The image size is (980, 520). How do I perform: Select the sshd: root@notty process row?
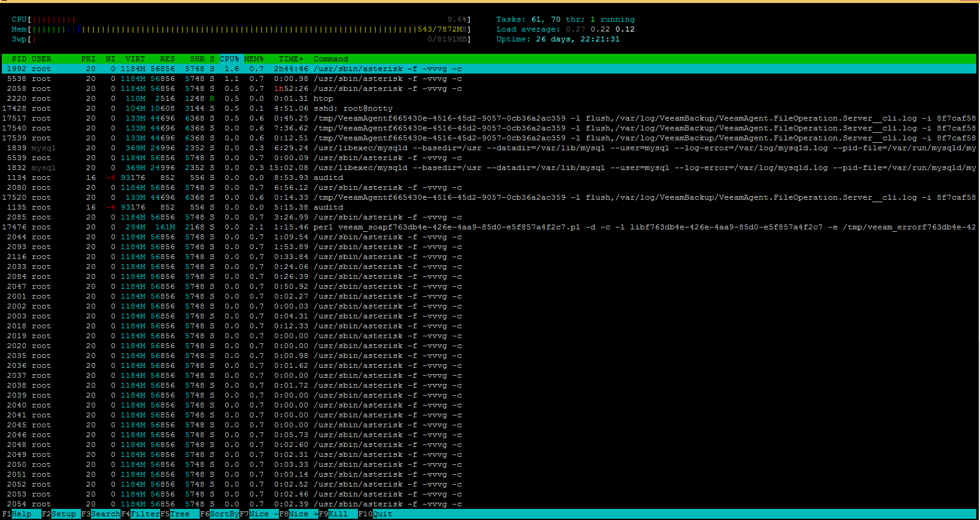coord(352,108)
